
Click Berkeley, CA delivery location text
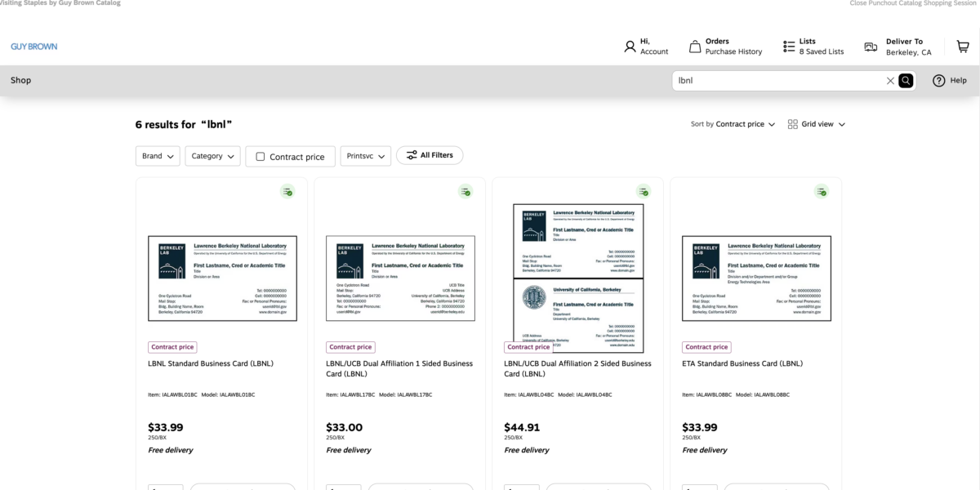(x=908, y=52)
